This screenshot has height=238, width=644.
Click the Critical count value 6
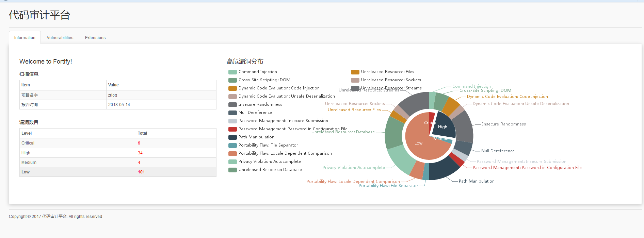coord(139,143)
